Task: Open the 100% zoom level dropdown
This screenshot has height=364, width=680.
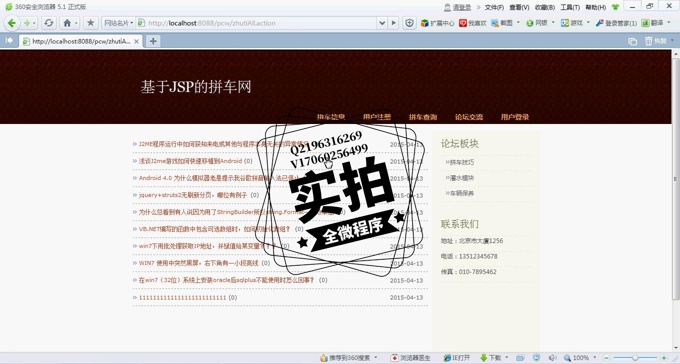Action: pos(595,358)
